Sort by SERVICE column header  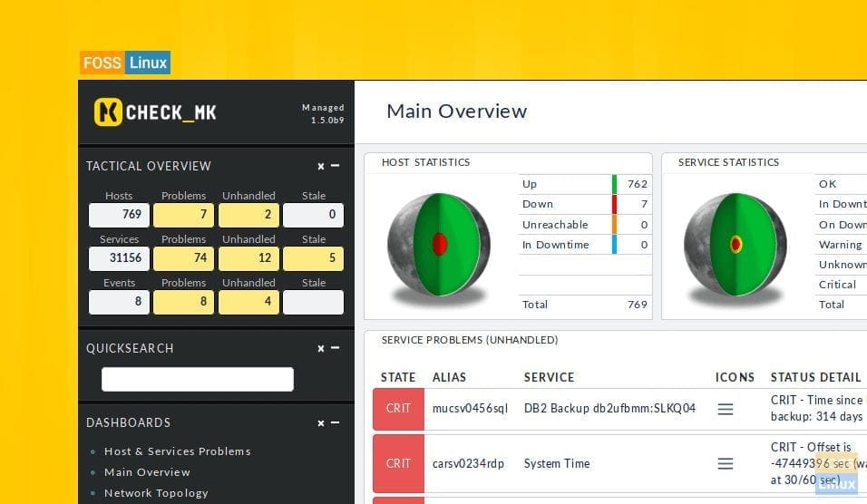coord(549,377)
